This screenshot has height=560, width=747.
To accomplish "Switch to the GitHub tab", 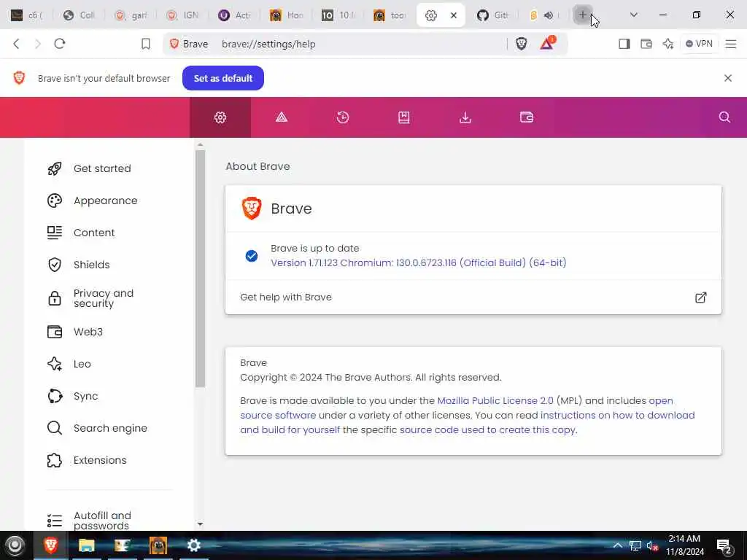I will click(x=492, y=15).
